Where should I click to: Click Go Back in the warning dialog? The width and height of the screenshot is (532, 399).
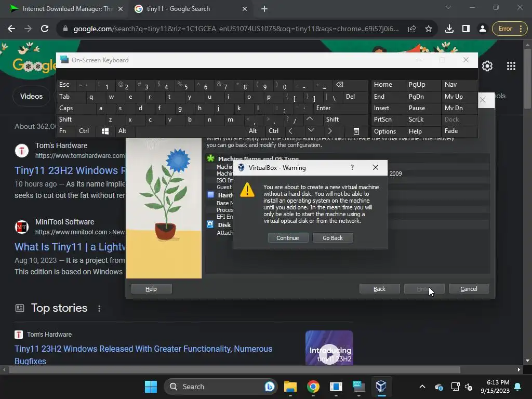[332, 238]
